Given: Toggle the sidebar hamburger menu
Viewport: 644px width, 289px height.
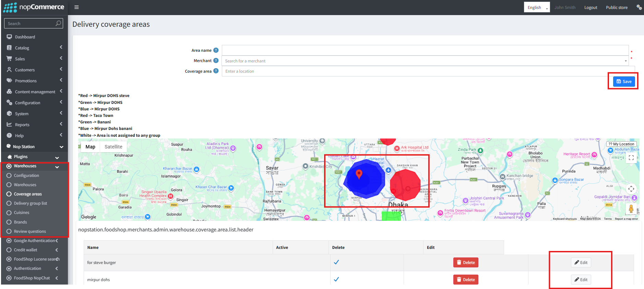Looking at the screenshot, I should coord(76,7).
